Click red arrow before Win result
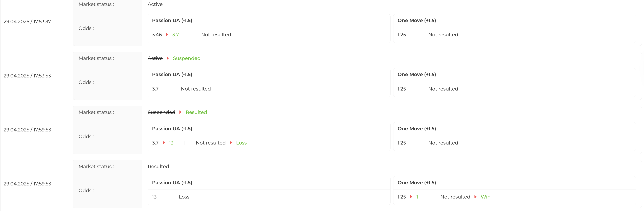The image size is (644, 211). pos(475,197)
